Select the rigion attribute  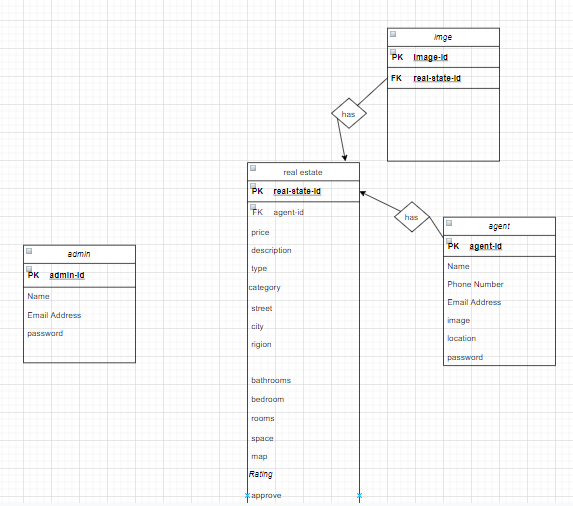(x=261, y=345)
